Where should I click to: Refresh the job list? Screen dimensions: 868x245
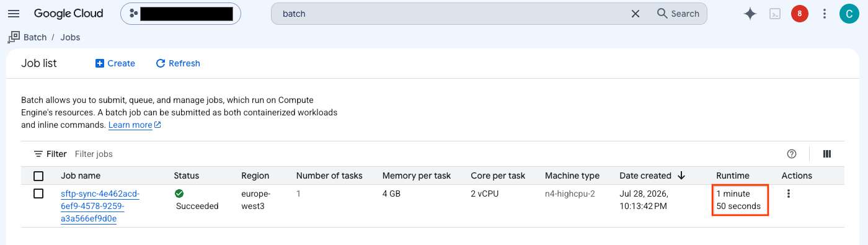click(x=178, y=63)
